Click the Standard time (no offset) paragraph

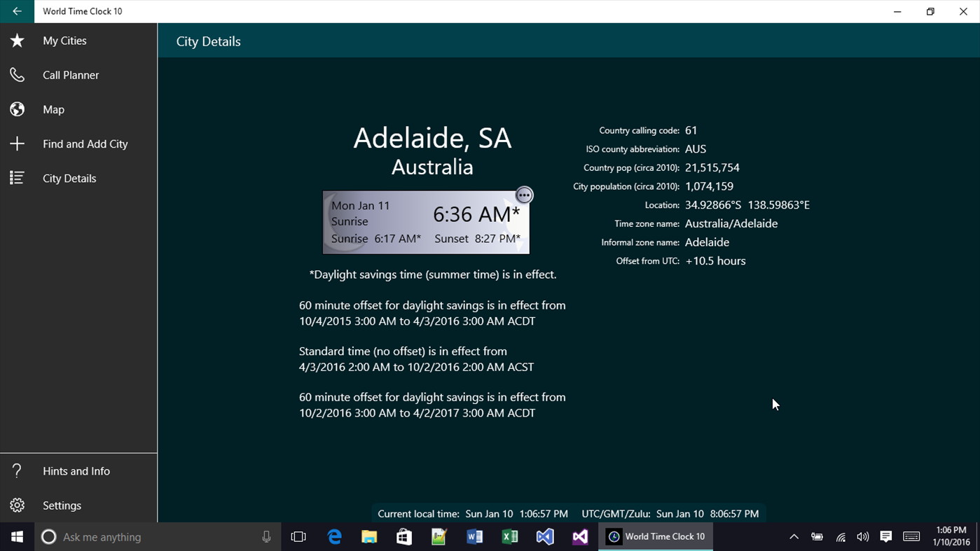click(x=417, y=359)
